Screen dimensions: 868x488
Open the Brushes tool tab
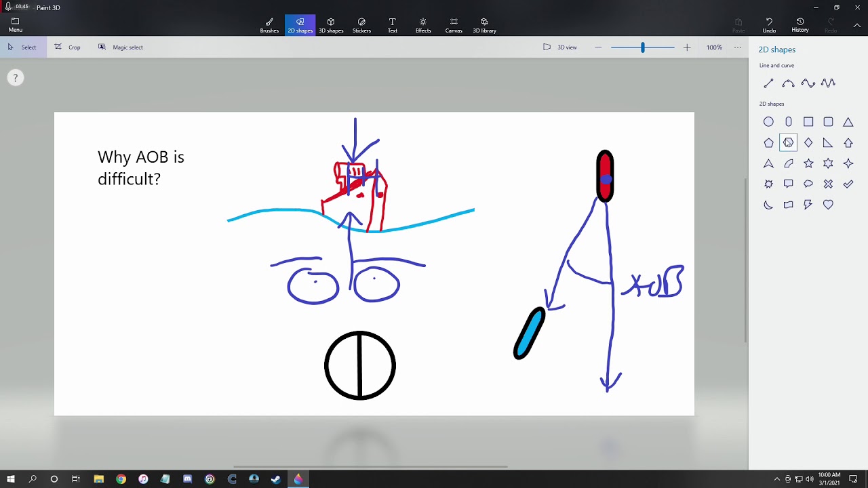point(269,25)
